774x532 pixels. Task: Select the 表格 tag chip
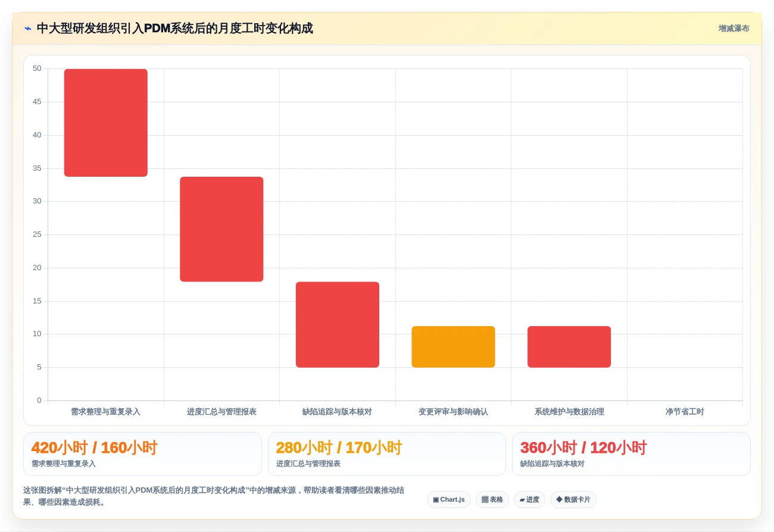coord(492,500)
